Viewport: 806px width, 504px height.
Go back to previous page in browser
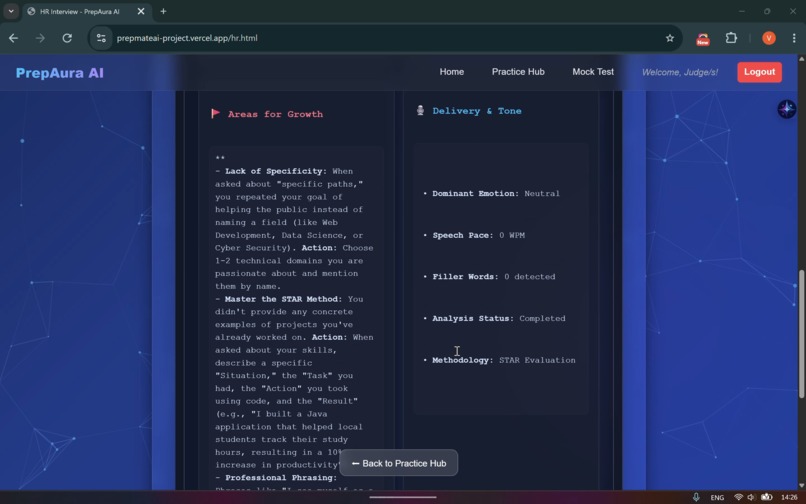[13, 38]
